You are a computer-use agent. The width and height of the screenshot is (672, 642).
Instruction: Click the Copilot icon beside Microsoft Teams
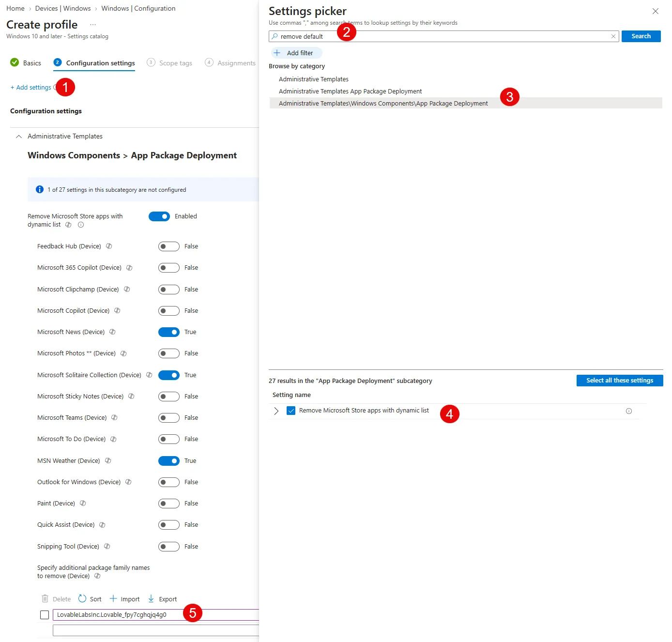114,418
